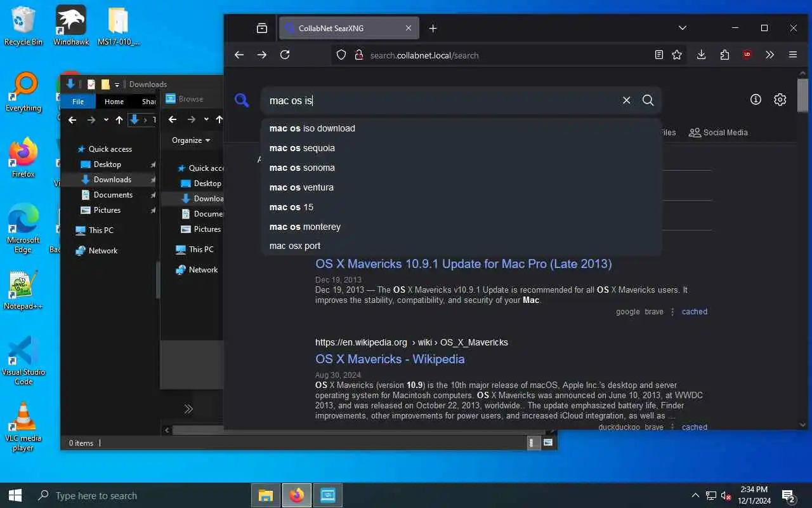Click File Explorer taskbar icon
The image size is (812, 508).
point(266,495)
